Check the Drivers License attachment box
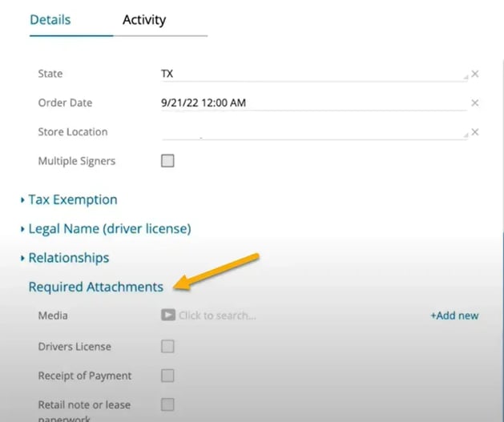504x422 pixels. click(167, 347)
